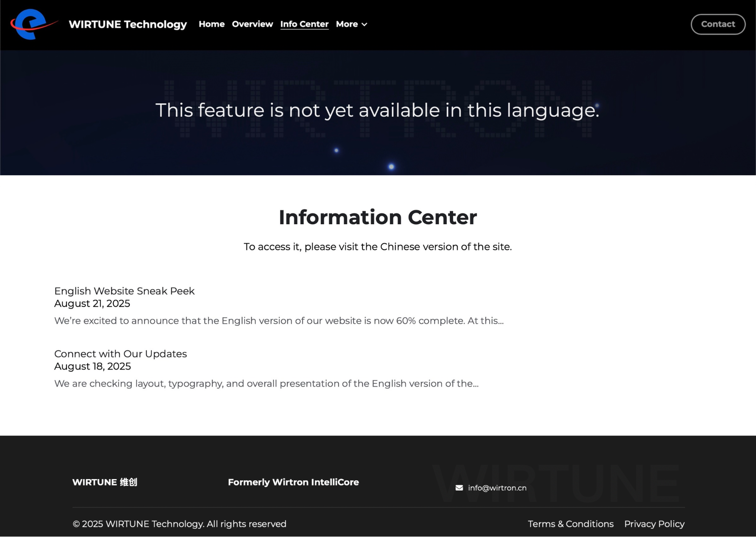Open the English Website Sneak Peek article

click(x=124, y=291)
